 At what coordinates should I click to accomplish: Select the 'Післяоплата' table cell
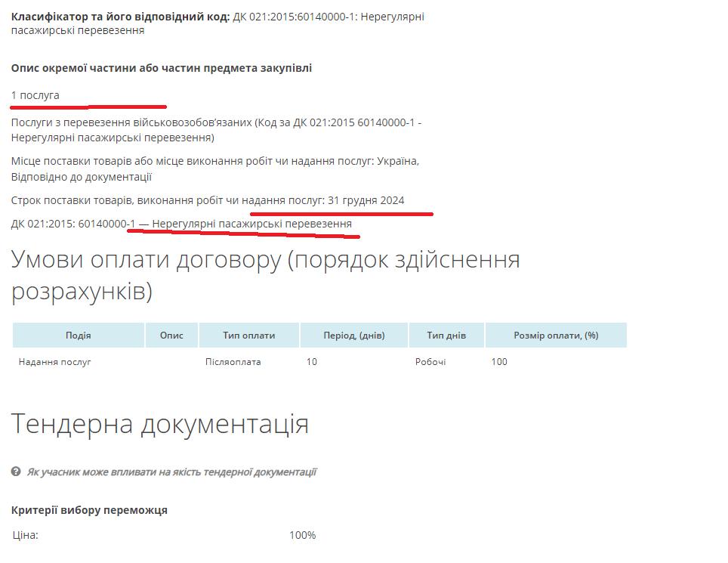click(x=233, y=361)
